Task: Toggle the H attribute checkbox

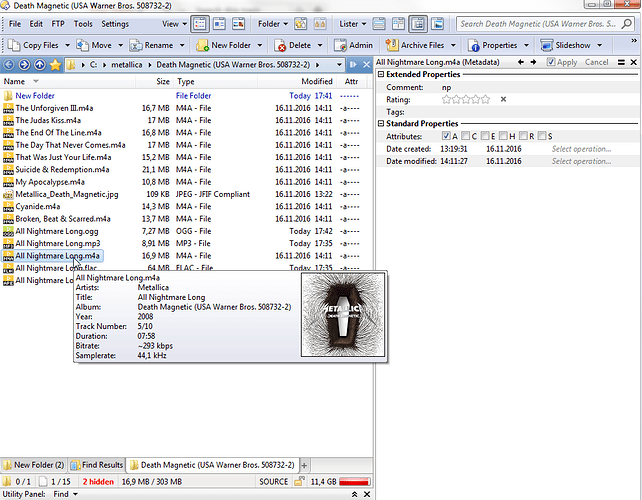Action: 503,136
